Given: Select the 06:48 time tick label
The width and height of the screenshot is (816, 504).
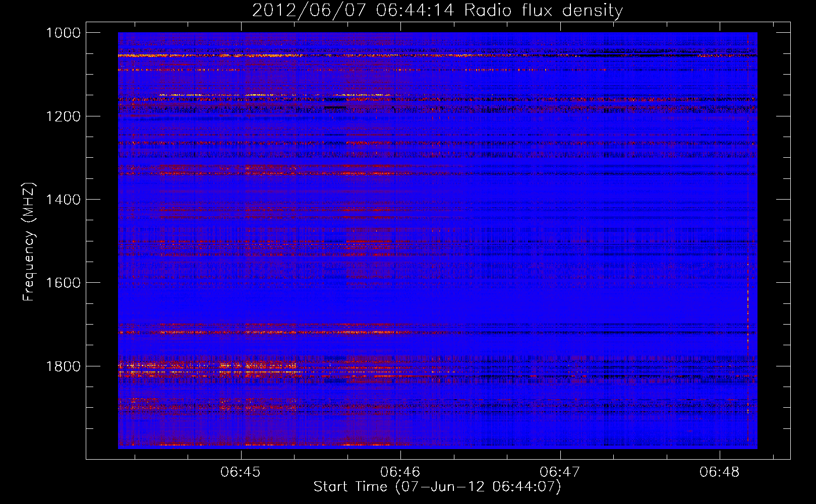Looking at the screenshot, I should [720, 472].
